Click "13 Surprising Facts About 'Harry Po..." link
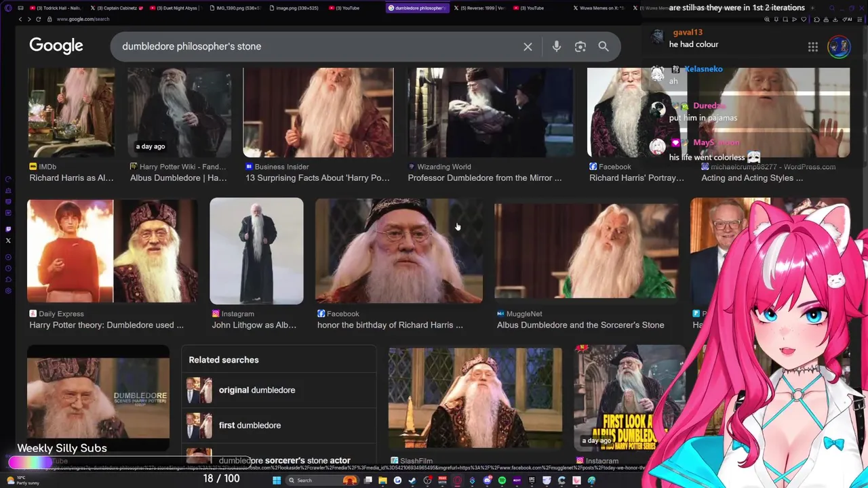Screen dimensions: 868x488 (317, 178)
